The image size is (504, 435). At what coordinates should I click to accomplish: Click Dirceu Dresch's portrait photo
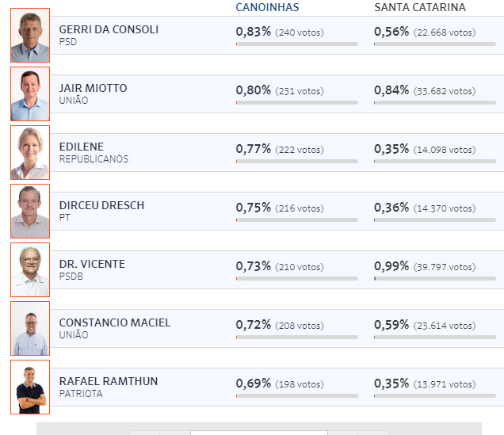[30, 211]
